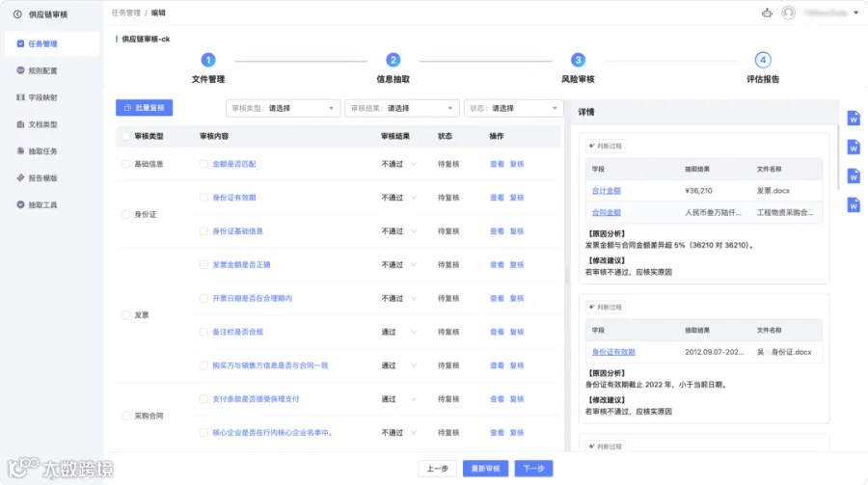868x485 pixels.
Task: Click the 评估报告 step label
Action: (763, 79)
